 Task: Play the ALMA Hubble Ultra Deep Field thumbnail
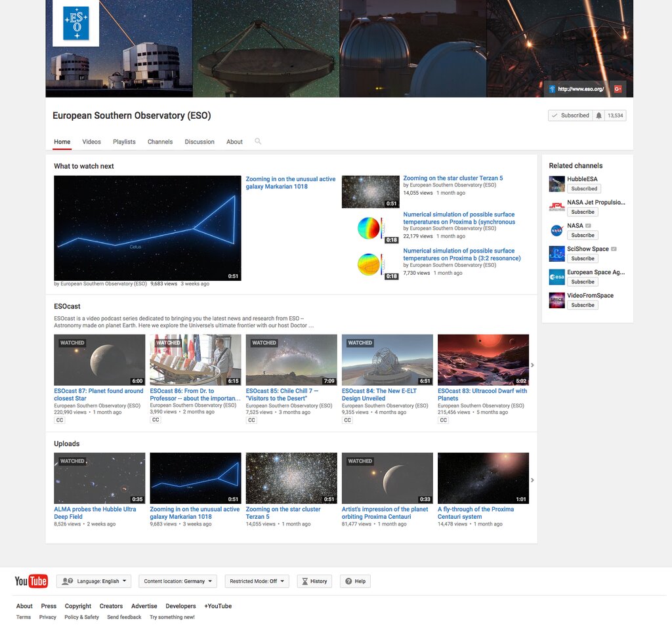[x=100, y=478]
